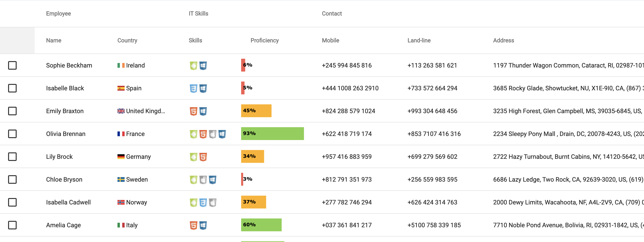Click the Proficiency column header
Viewport: 644px width, 242px height.
[264, 40]
